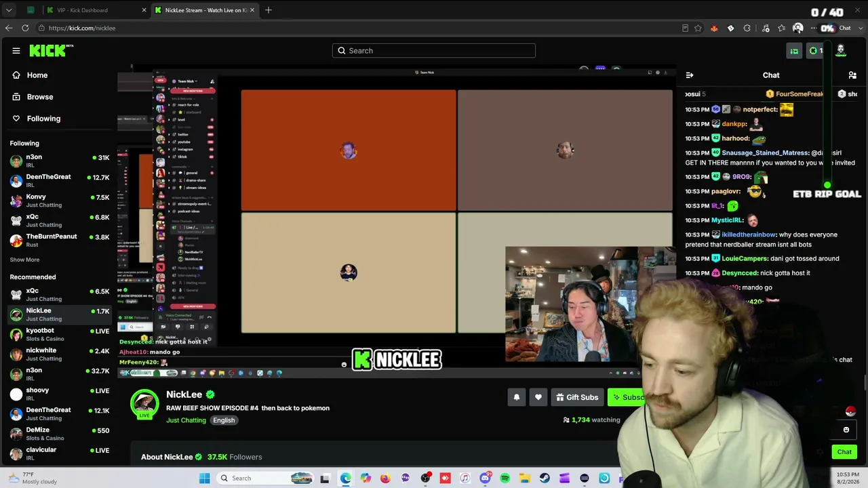868x488 pixels.
Task: Open the browser extensions puzzle icon
Action: point(747,28)
